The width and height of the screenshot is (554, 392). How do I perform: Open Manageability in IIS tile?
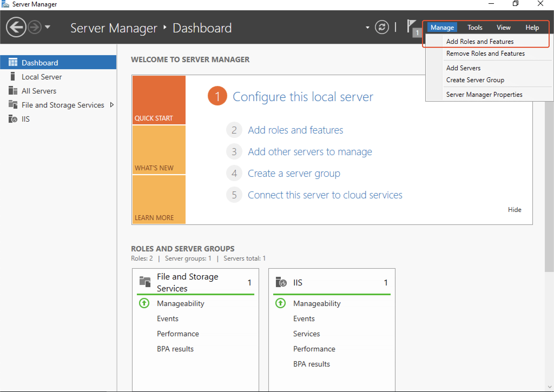(317, 303)
